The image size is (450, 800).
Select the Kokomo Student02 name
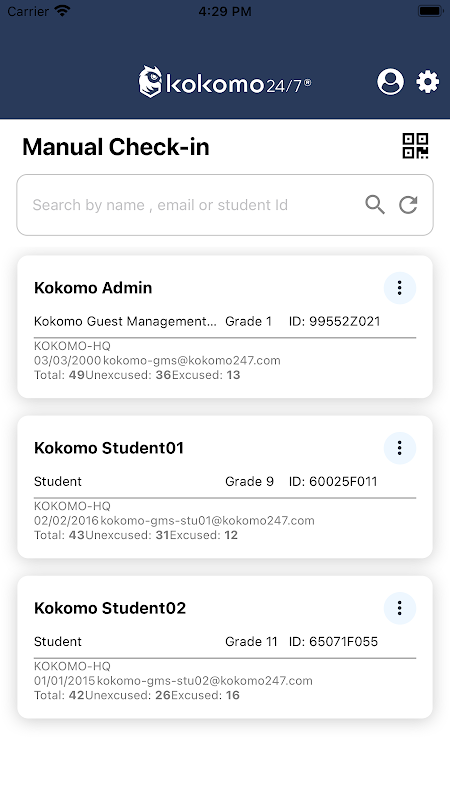point(110,608)
